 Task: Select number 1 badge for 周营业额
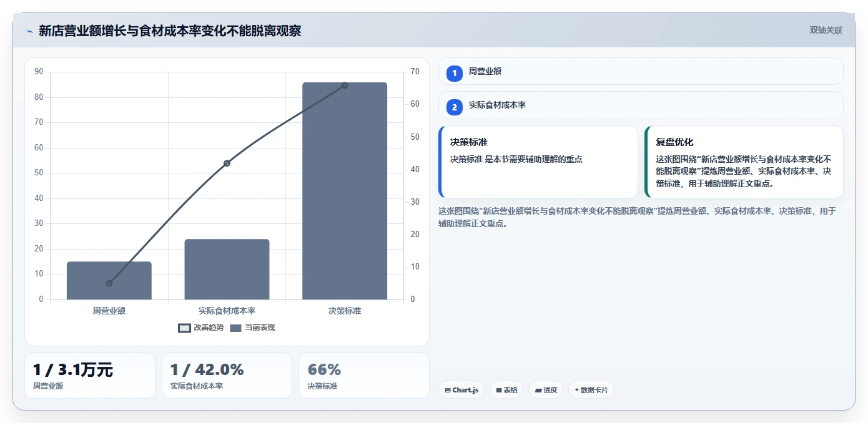[x=455, y=73]
